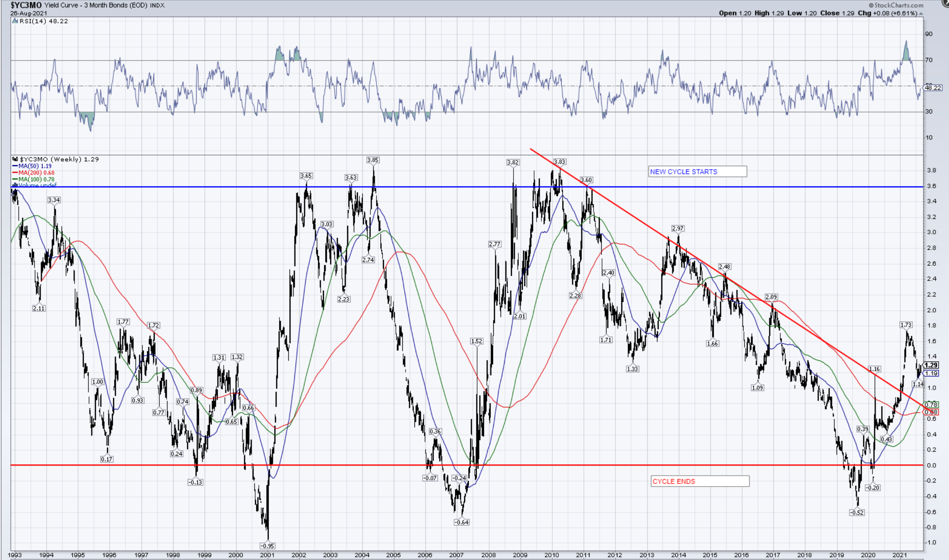Select the MA(50) 1.19 legend entry
The height and width of the screenshot is (560, 949).
[32, 166]
